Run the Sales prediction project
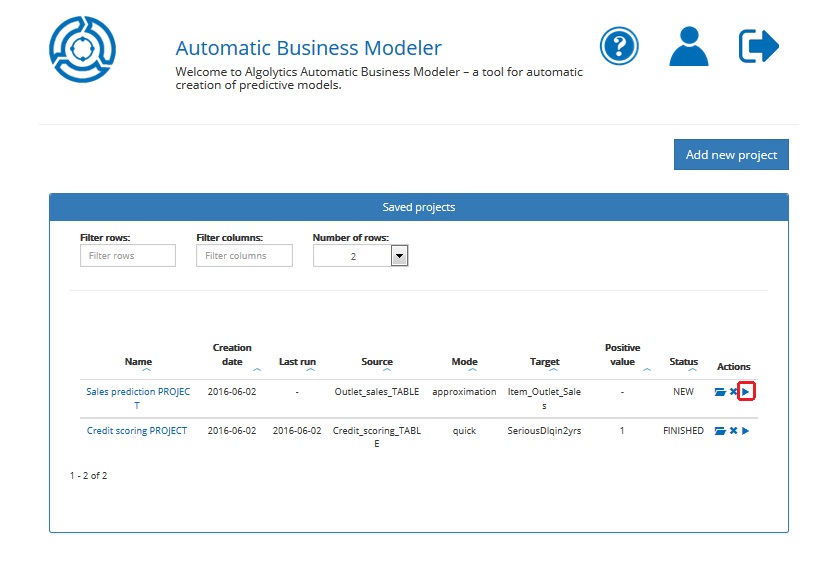The height and width of the screenshot is (577, 831). 746,392
